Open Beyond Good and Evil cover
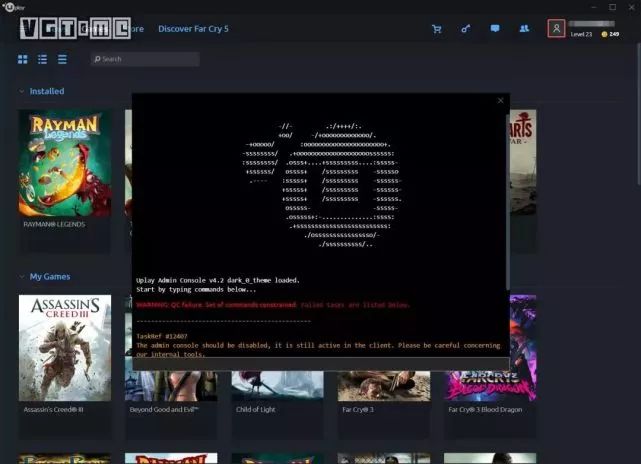The height and width of the screenshot is (464, 641). (x=171, y=386)
